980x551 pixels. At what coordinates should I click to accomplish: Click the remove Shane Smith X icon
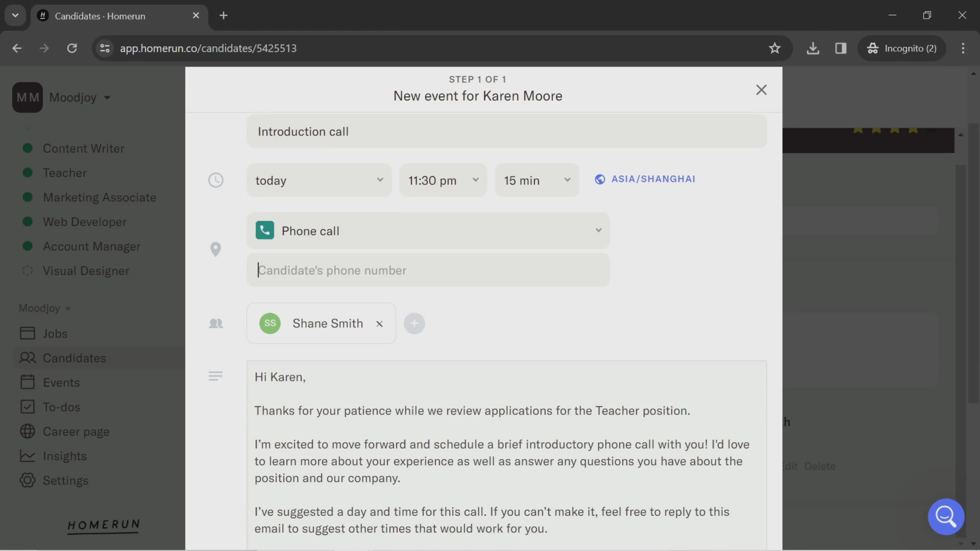(379, 324)
